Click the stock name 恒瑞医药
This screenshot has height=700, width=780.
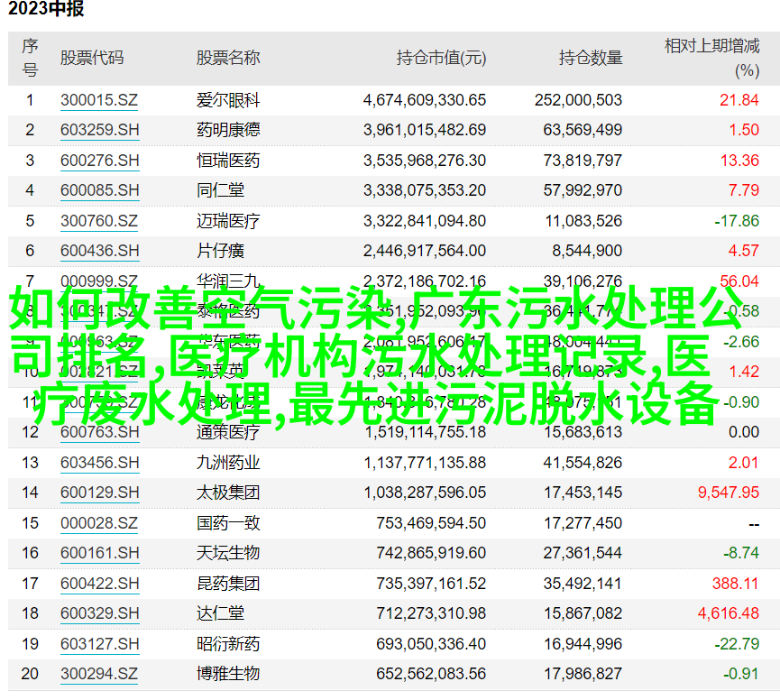coord(228,161)
